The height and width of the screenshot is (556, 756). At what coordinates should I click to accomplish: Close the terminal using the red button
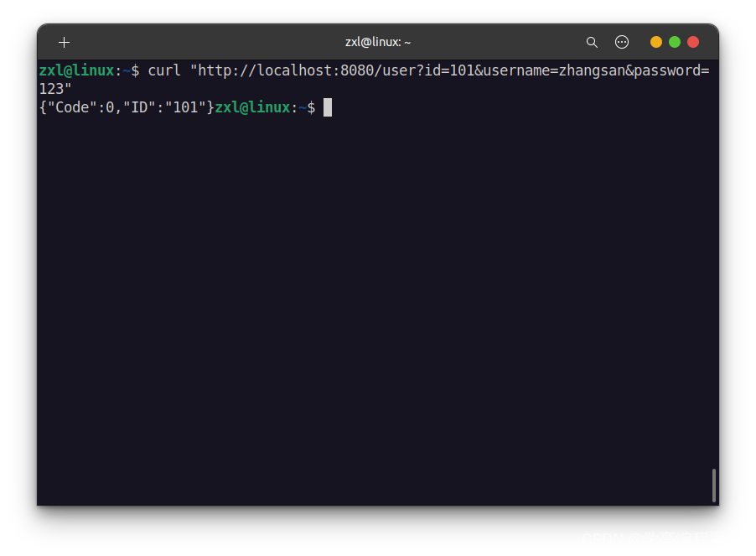tap(693, 43)
